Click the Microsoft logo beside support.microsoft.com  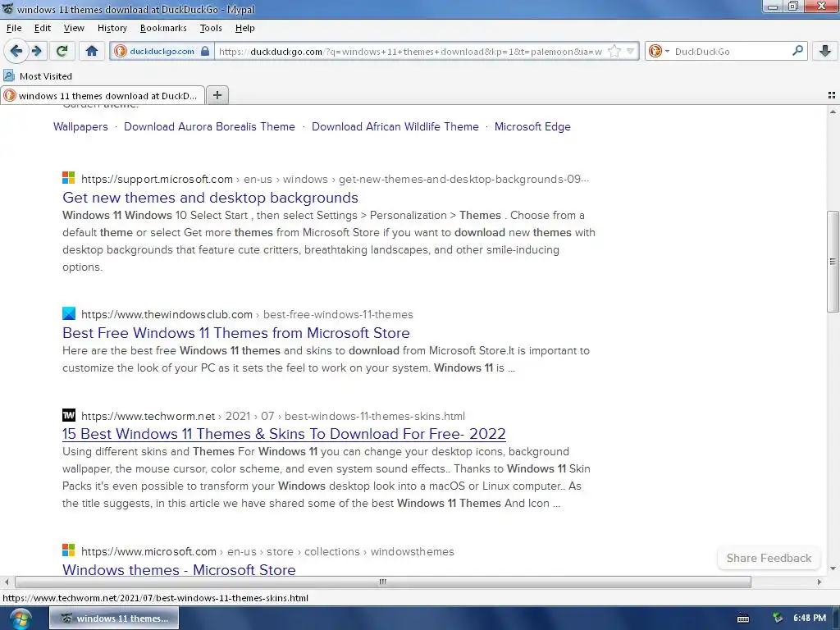click(69, 178)
